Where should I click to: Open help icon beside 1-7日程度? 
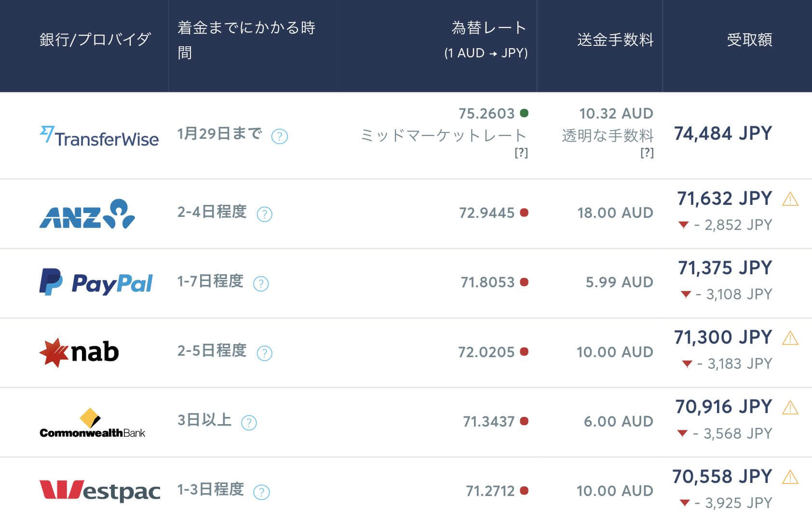pyautogui.click(x=261, y=283)
